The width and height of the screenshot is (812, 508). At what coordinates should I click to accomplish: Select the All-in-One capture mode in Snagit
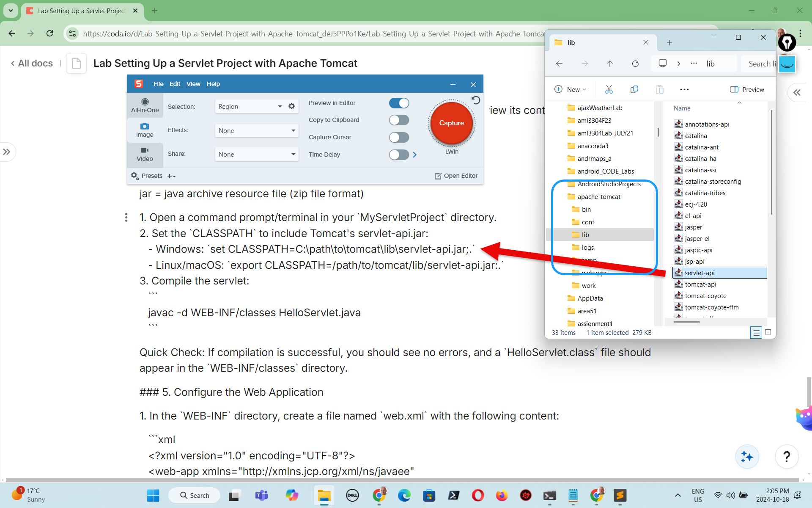click(x=145, y=105)
